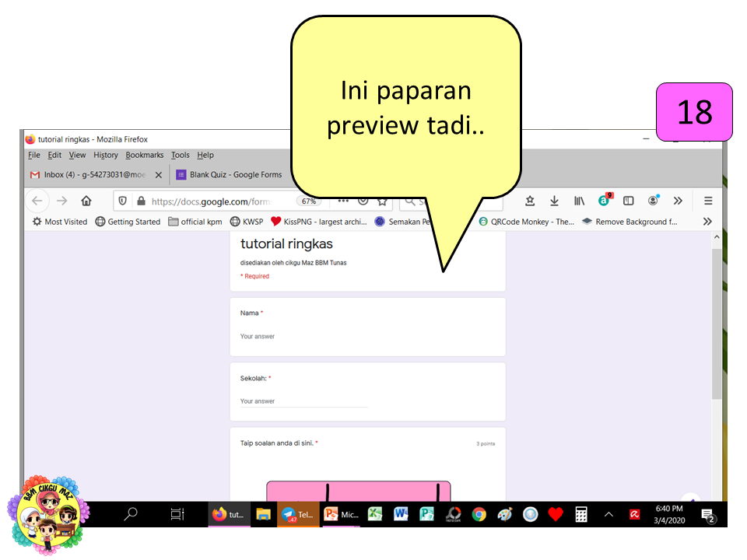The height and width of the screenshot is (560, 747).
Task: Click the tracking protection shield icon
Action: tap(122, 201)
